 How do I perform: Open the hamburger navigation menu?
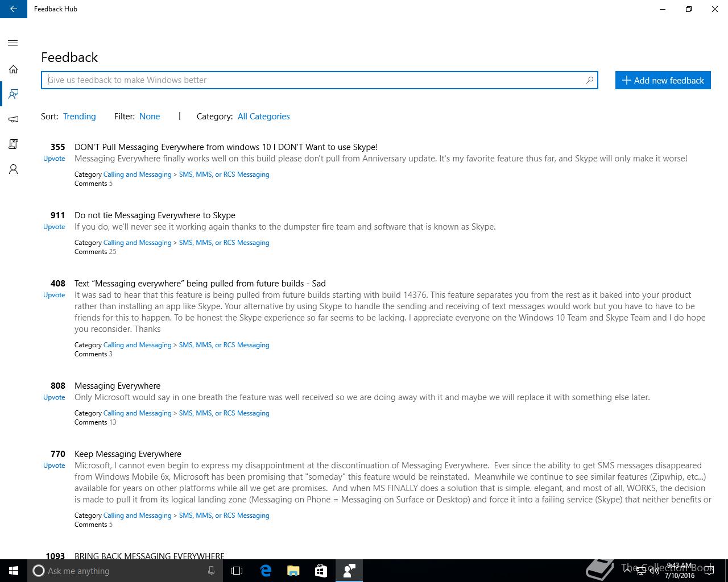[13, 43]
